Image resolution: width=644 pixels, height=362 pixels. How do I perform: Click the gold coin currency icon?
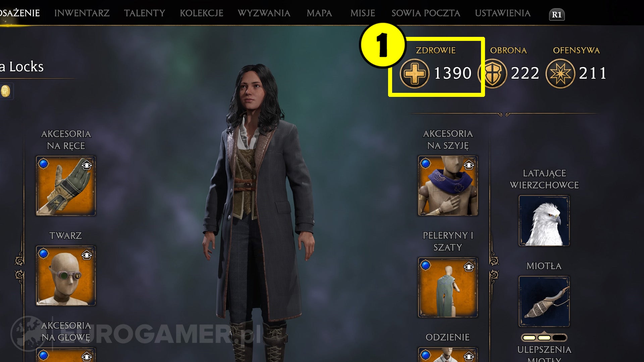click(5, 91)
